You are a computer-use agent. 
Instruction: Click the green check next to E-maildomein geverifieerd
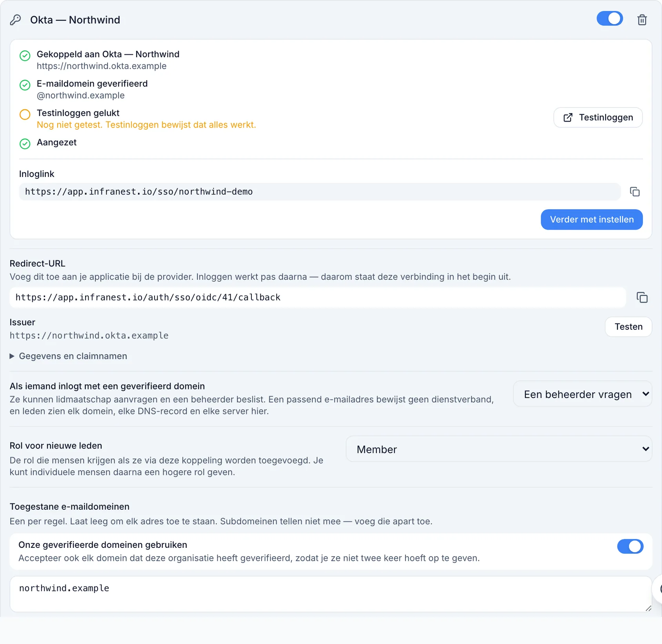25,85
